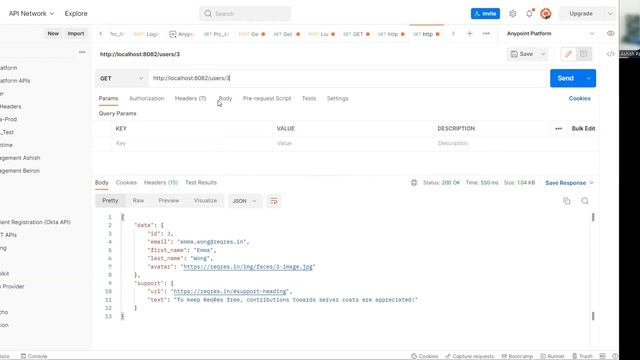640x360 pixels.
Task: Open the search box magnifier icon
Action: [208, 13]
